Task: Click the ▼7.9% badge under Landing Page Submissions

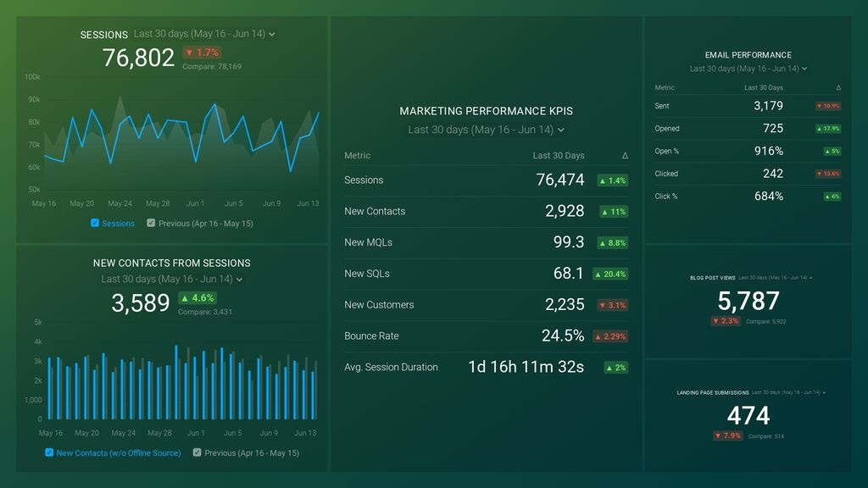Action: click(x=727, y=435)
